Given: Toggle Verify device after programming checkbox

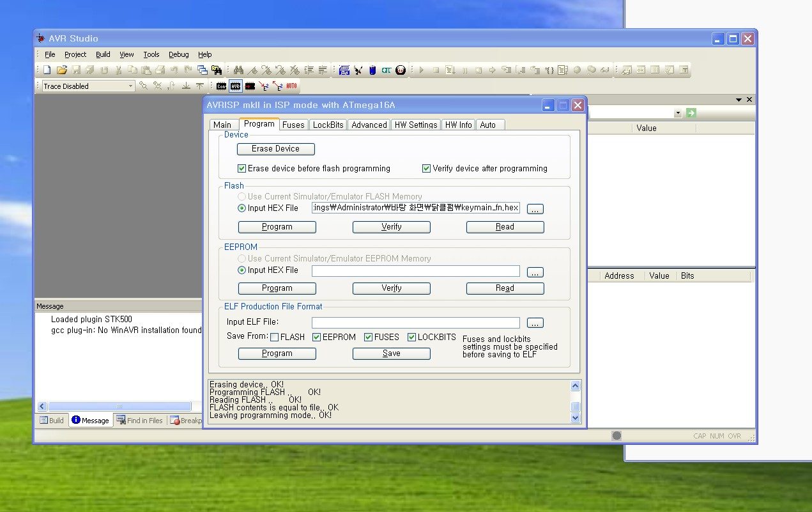Looking at the screenshot, I should click(x=426, y=169).
